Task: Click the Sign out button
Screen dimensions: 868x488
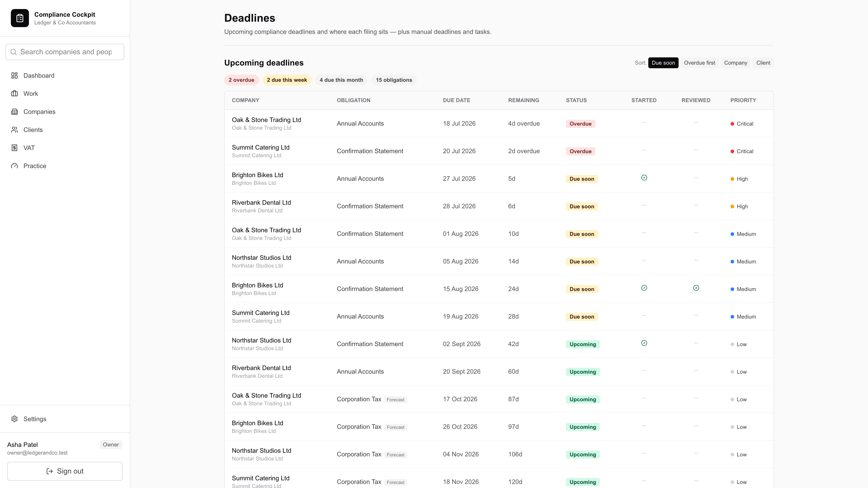Action: [x=65, y=471]
